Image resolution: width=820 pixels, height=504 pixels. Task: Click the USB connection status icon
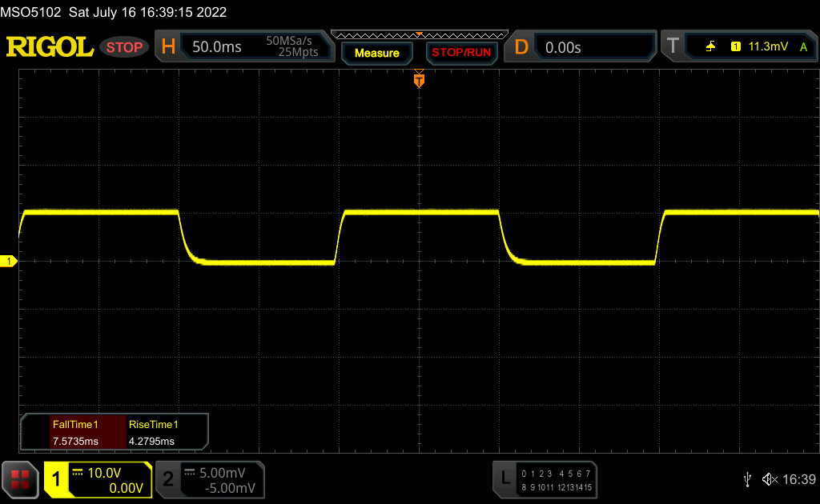click(x=747, y=479)
